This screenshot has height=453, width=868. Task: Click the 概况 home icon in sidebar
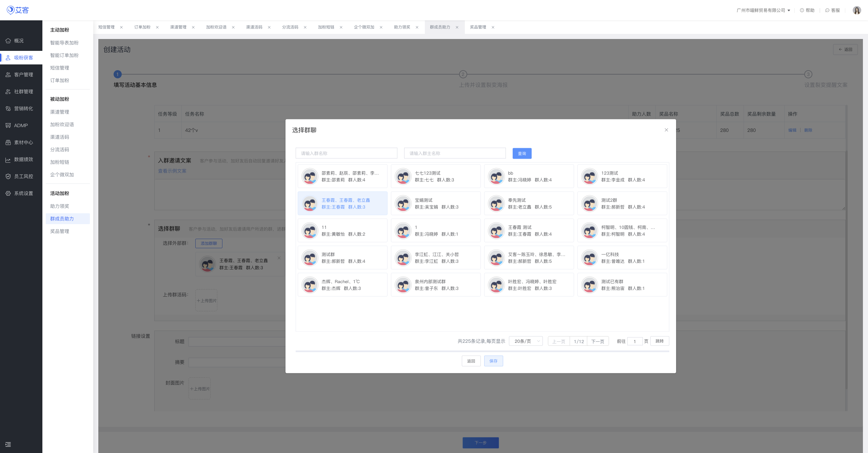tap(8, 41)
